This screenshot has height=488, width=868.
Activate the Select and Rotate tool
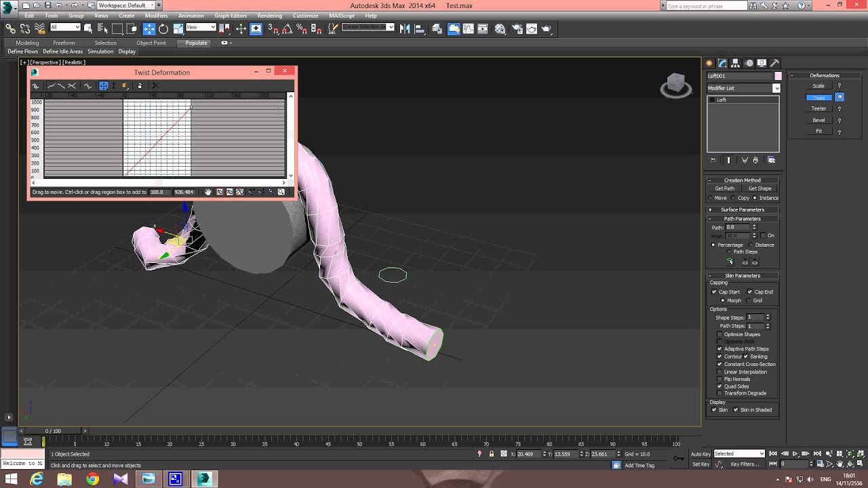[163, 28]
